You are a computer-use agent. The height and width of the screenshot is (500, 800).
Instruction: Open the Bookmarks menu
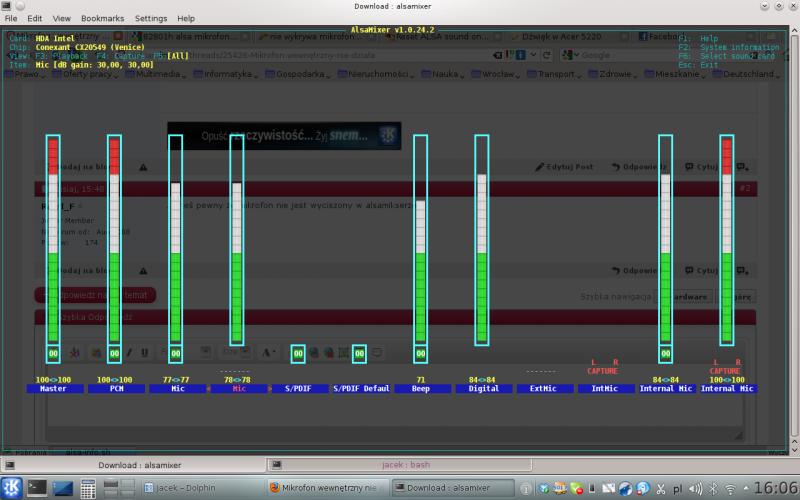(103, 18)
